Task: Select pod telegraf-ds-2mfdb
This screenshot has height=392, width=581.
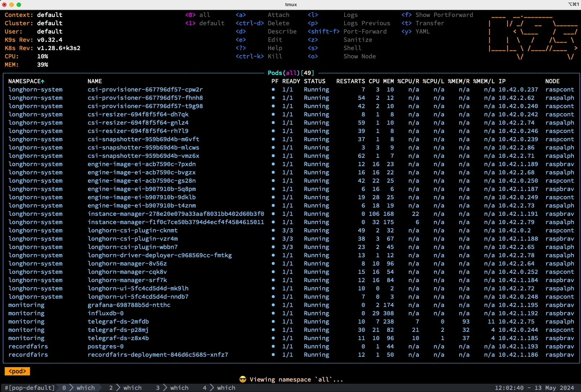Action: (x=291, y=321)
